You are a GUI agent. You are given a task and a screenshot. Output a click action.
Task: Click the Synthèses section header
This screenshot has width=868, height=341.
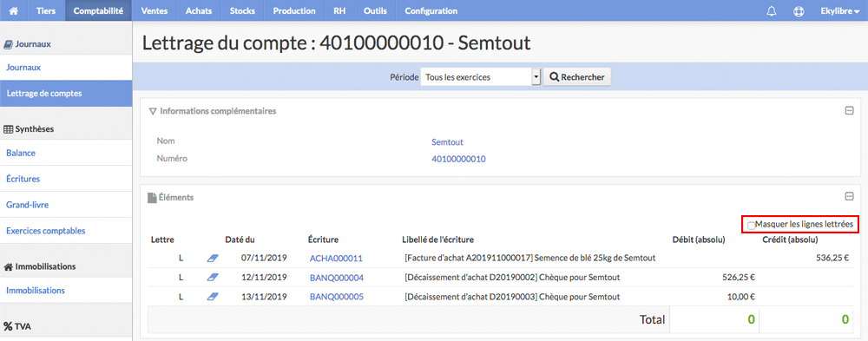click(29, 129)
